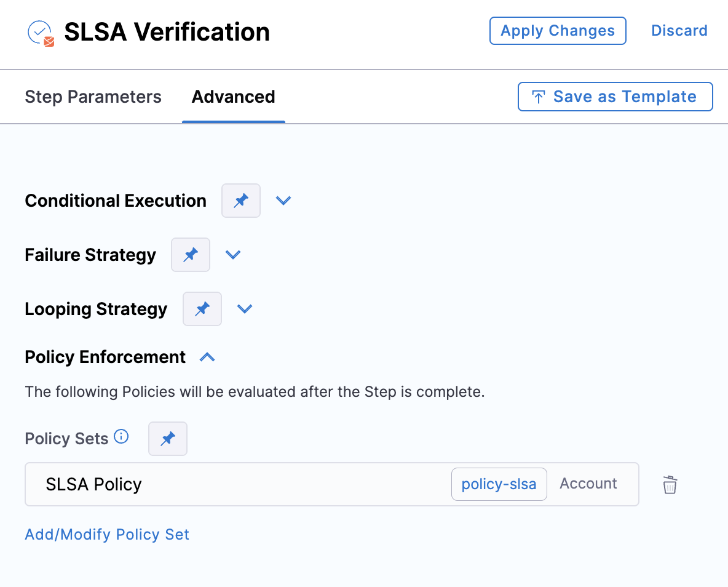Image resolution: width=728 pixels, height=587 pixels.
Task: Expand the Conditional Execution section
Action: tap(283, 201)
